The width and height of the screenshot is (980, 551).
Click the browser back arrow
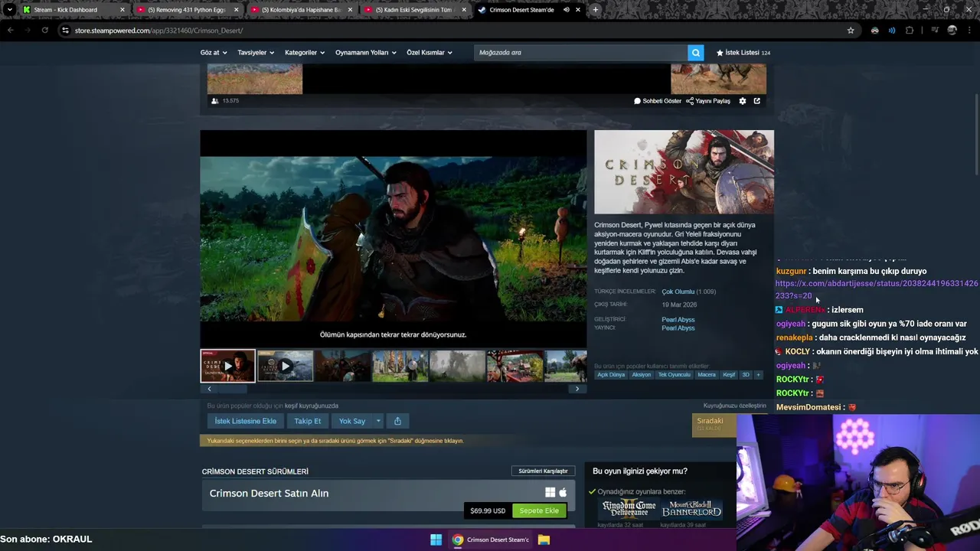11,31
